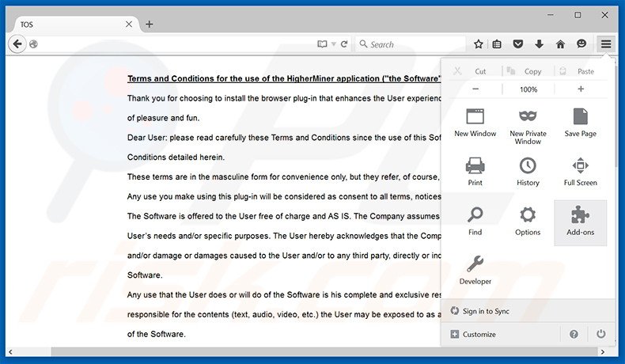
Task: Minimize the Firefox window
Action: click(x=551, y=15)
